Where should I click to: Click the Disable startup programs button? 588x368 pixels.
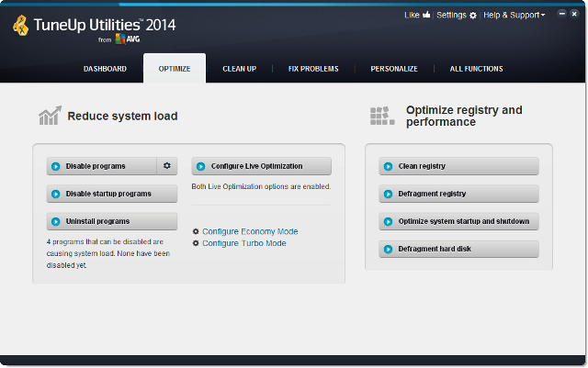coord(112,194)
